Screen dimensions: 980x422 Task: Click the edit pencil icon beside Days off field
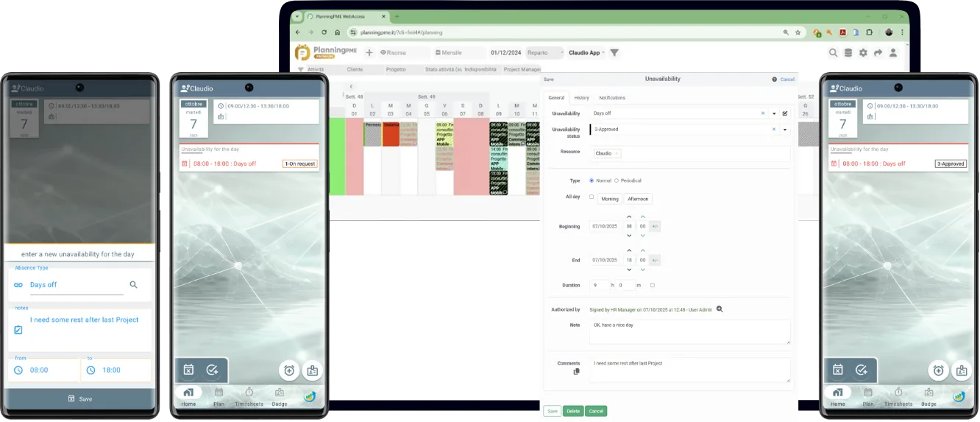785,113
